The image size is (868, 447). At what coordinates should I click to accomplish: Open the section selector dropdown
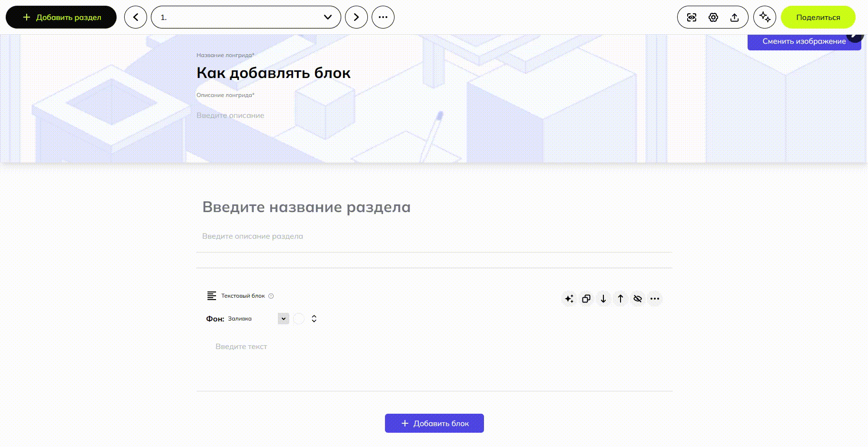coord(246,17)
